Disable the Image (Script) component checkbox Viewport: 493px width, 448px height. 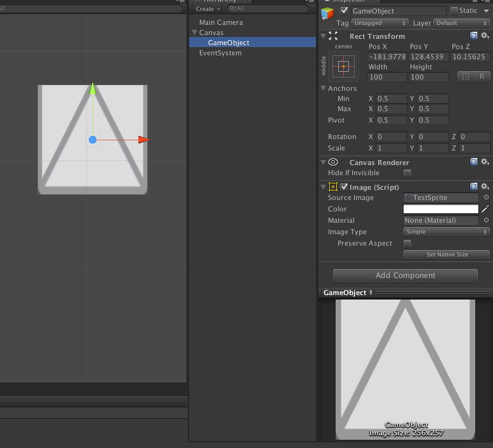(344, 187)
